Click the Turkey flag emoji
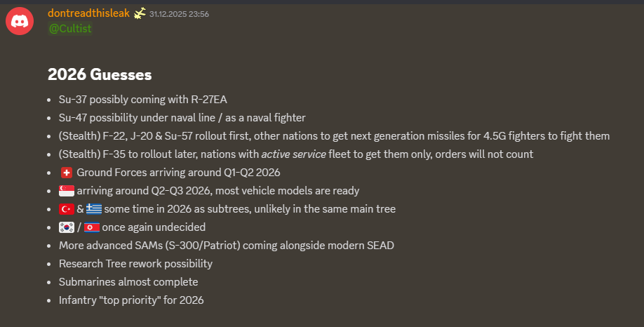The width and height of the screenshot is (644, 327). click(x=67, y=209)
